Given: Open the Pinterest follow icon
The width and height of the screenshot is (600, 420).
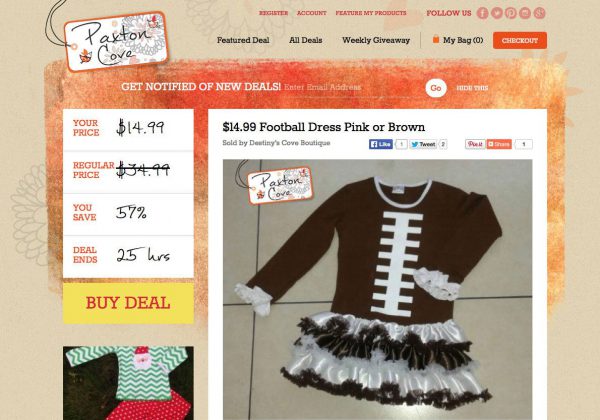Looking at the screenshot, I should tap(511, 13).
